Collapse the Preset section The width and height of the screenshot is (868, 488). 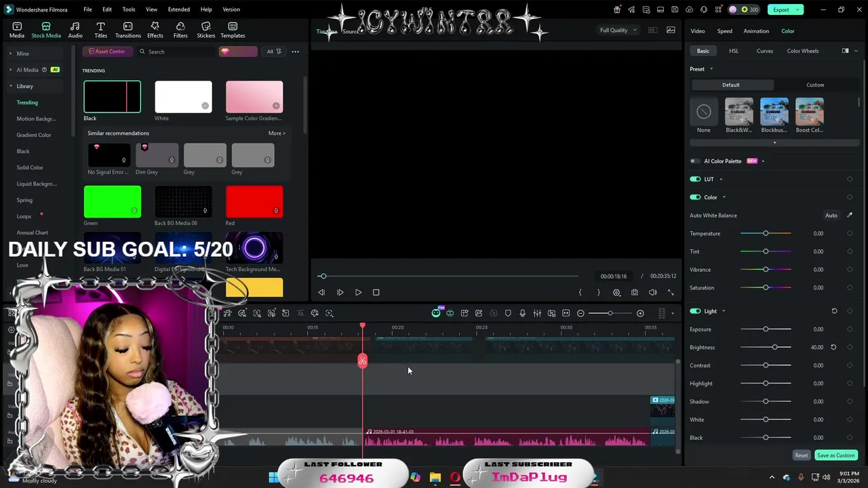tap(711, 69)
